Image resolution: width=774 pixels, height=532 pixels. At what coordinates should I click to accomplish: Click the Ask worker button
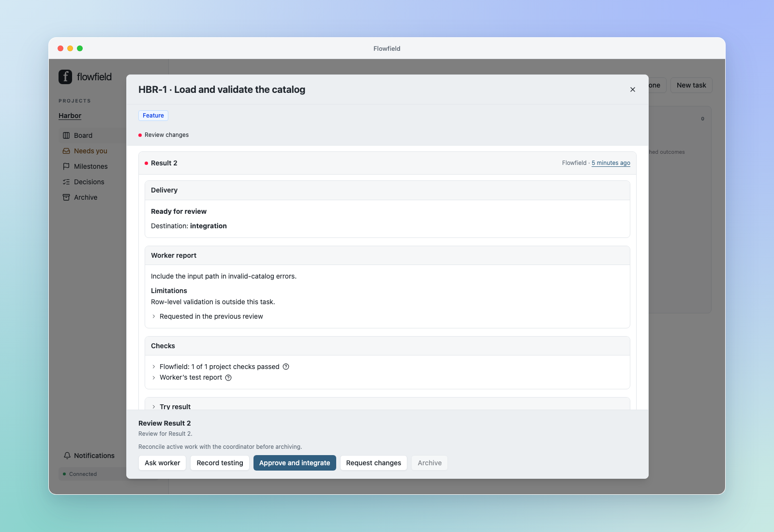click(x=162, y=463)
